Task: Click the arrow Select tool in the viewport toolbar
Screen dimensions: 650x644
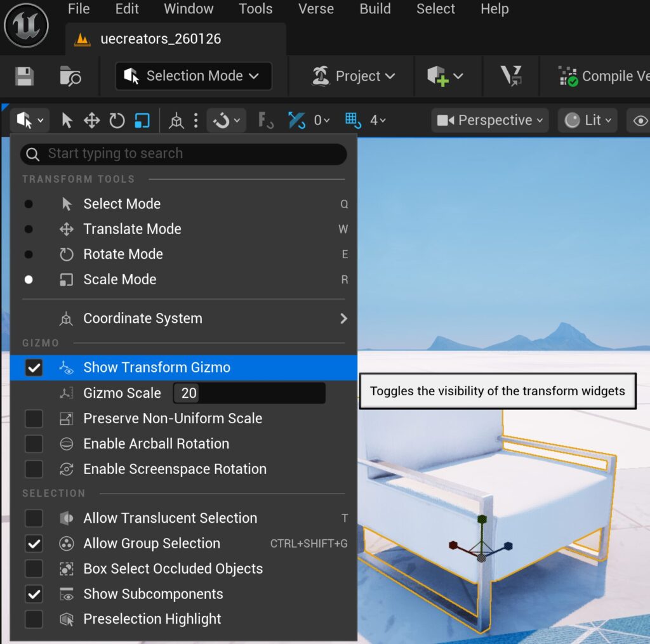Action: coord(67,121)
